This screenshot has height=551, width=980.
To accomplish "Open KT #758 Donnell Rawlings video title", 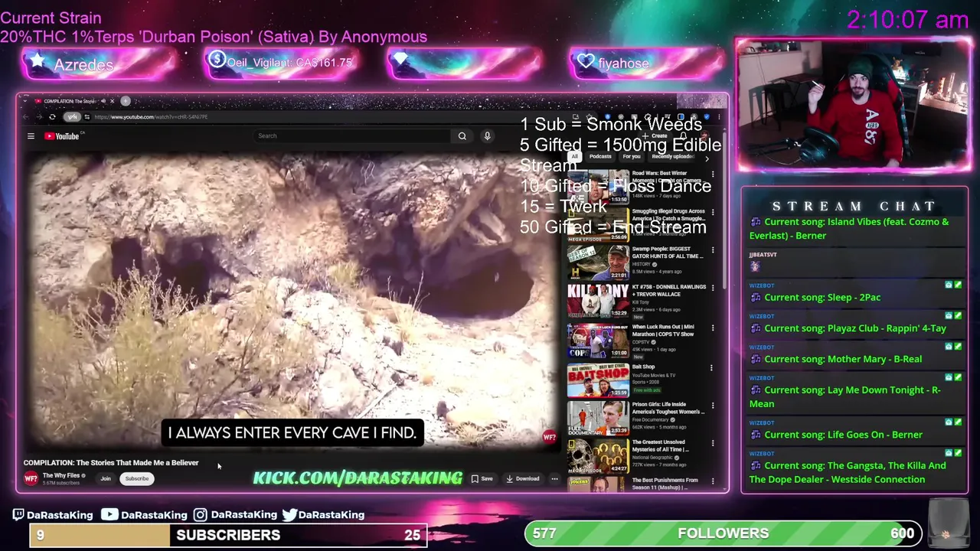I will click(x=669, y=291).
